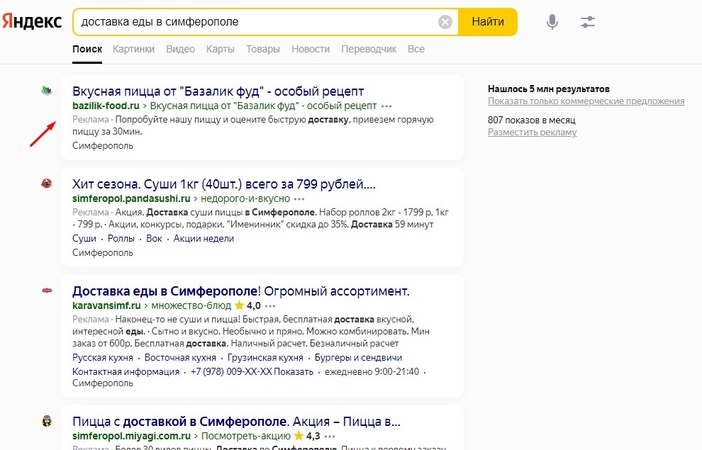The width and height of the screenshot is (702, 450).
Task: Open the Русская кухня sitelink
Action: pos(103,357)
